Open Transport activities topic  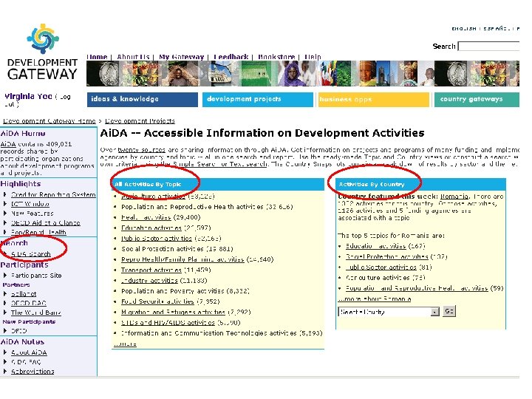click(x=151, y=270)
